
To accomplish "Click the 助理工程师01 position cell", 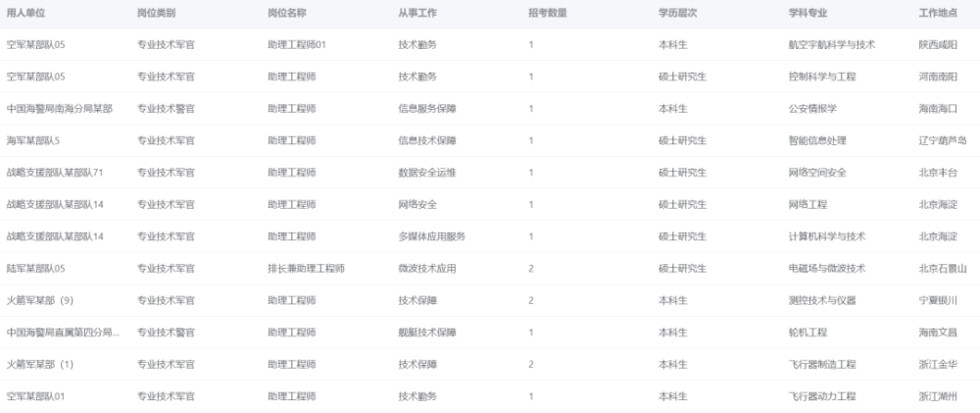I will click(x=296, y=45).
